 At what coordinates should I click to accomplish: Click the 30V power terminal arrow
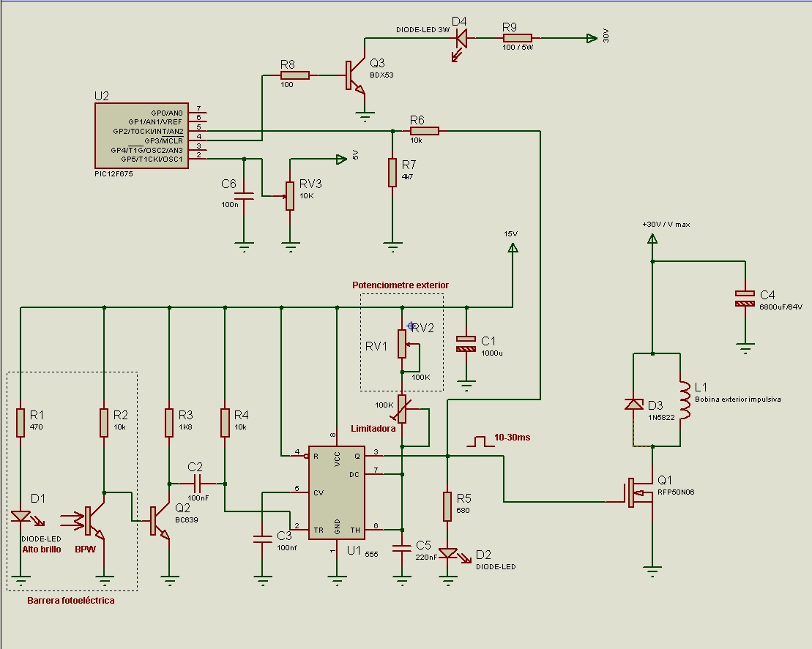click(592, 38)
